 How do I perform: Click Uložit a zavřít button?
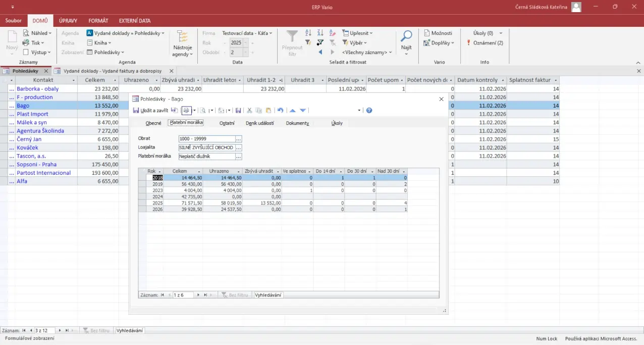click(x=151, y=110)
